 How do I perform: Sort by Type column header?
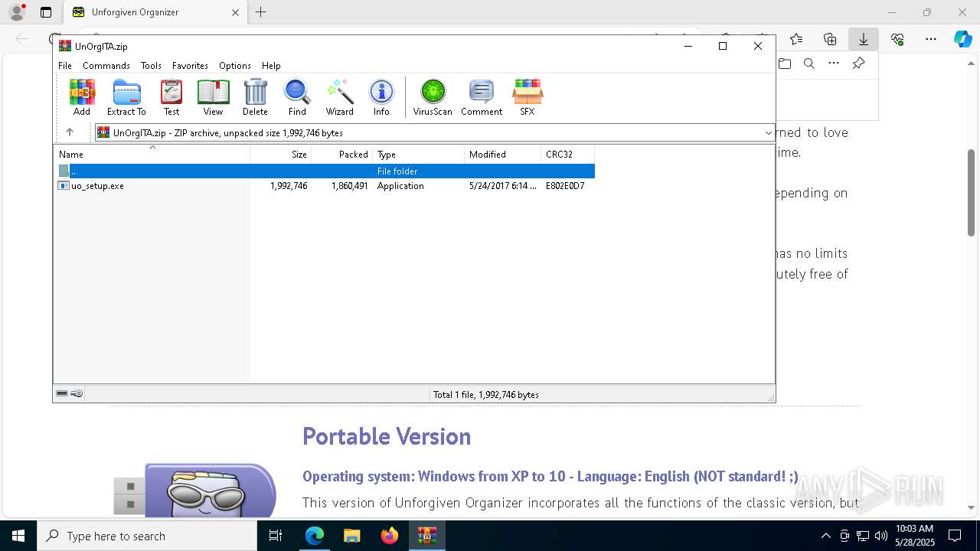tap(419, 155)
